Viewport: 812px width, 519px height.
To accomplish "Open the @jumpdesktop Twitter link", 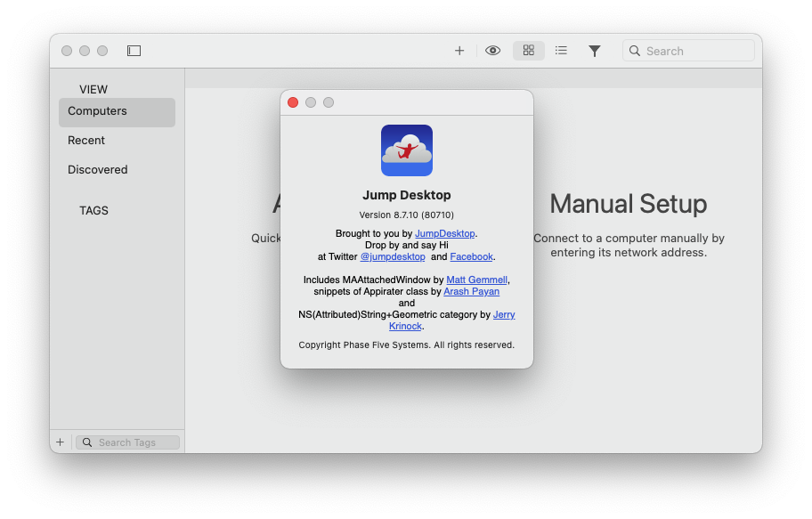I will (x=393, y=257).
